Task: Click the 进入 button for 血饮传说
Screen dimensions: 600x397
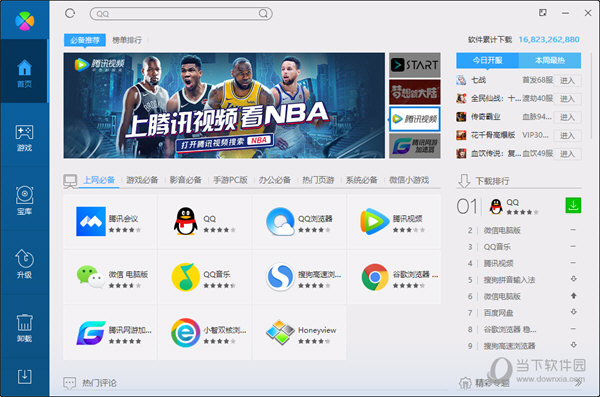Action: 567,154
